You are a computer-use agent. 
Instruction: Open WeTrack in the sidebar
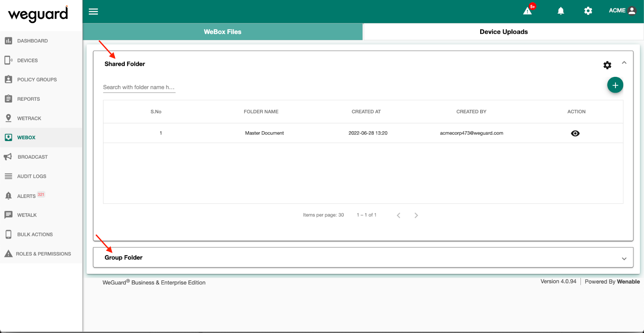(41, 118)
